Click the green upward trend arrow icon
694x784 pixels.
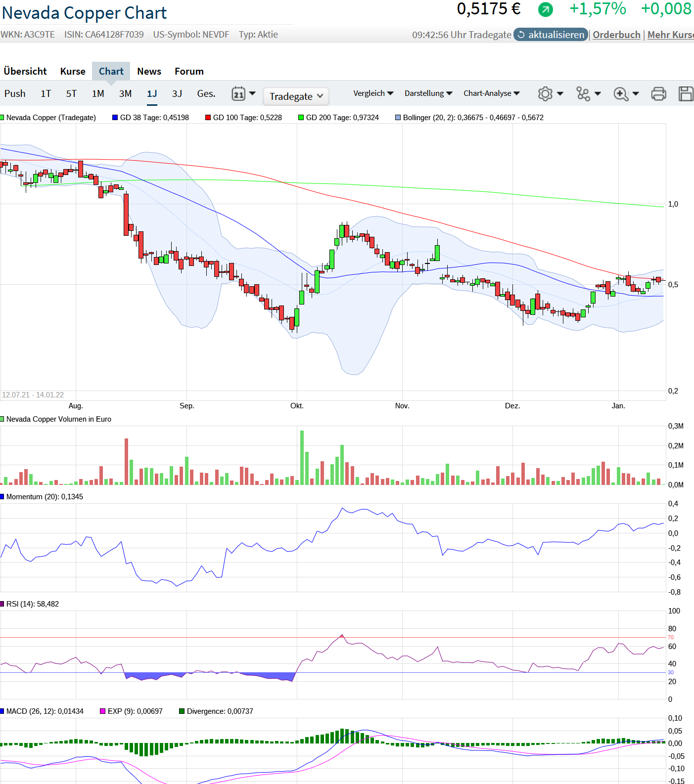click(x=545, y=9)
